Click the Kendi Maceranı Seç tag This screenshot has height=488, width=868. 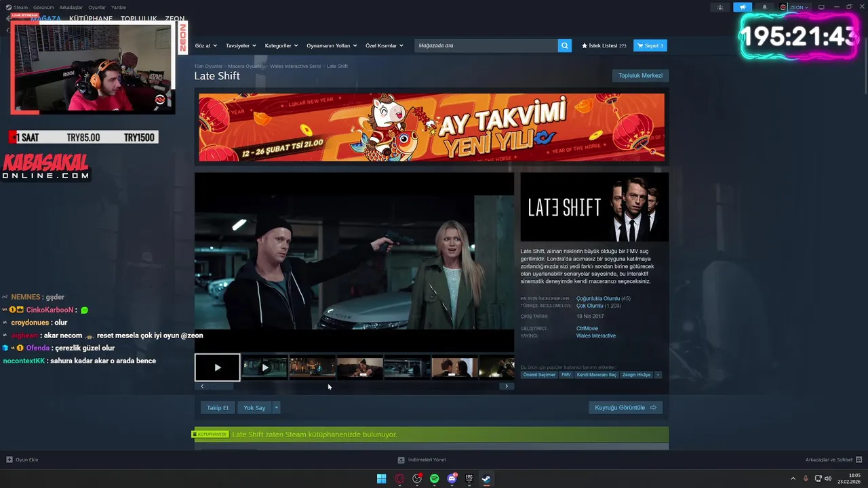(597, 375)
